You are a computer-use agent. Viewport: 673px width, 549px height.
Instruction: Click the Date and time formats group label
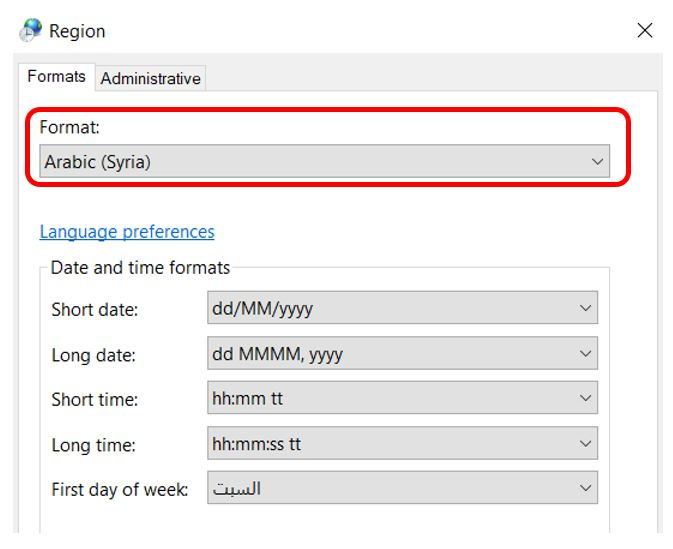coord(140,268)
